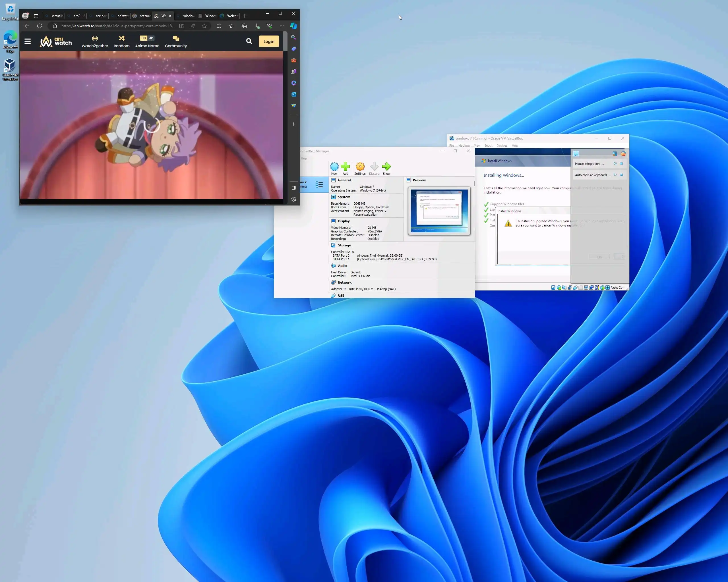The height and width of the screenshot is (582, 728).
Task: Click the VirtualBox Settings gear icon
Action: [x=360, y=167]
